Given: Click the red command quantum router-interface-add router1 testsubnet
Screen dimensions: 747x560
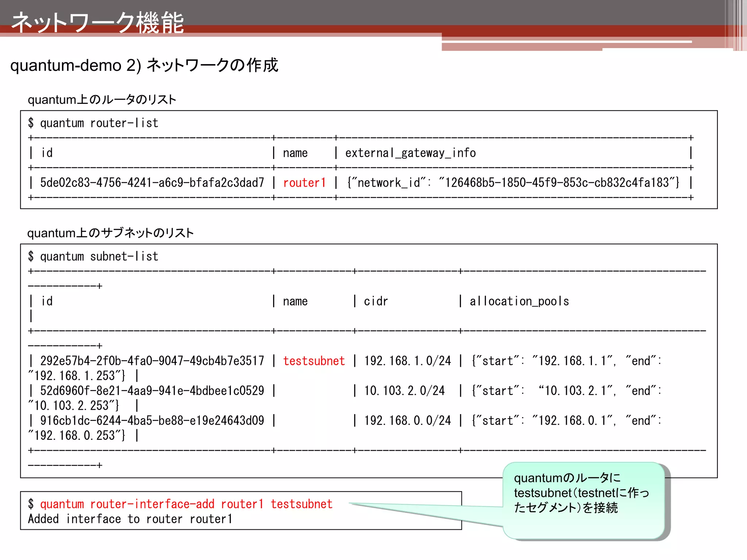Looking at the screenshot, I should (186, 504).
